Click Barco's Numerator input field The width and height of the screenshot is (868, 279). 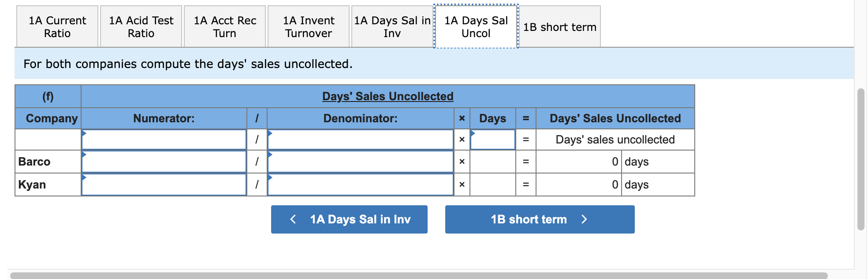tap(164, 162)
